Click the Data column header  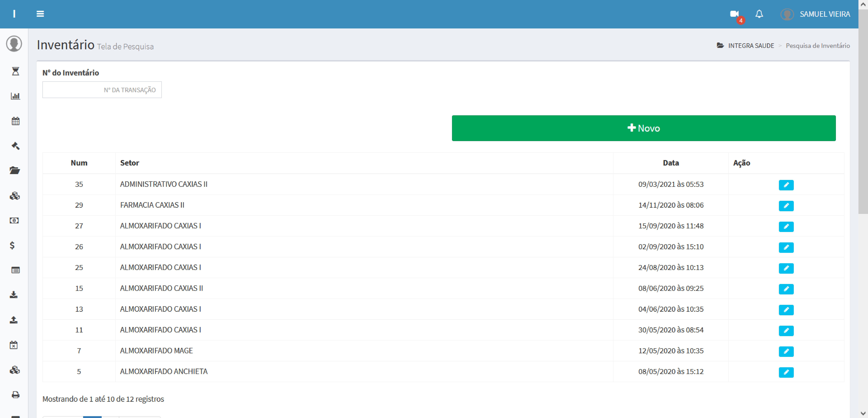671,163
